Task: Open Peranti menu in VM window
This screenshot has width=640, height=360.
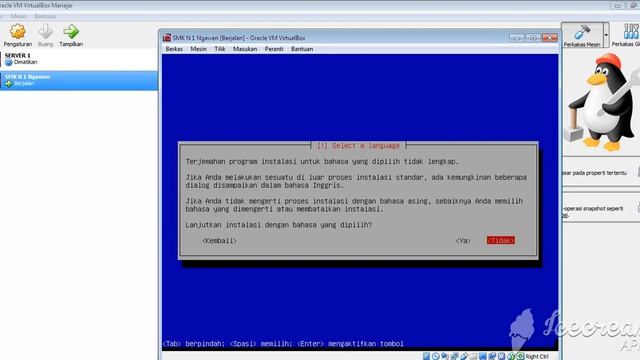Action: point(274,49)
